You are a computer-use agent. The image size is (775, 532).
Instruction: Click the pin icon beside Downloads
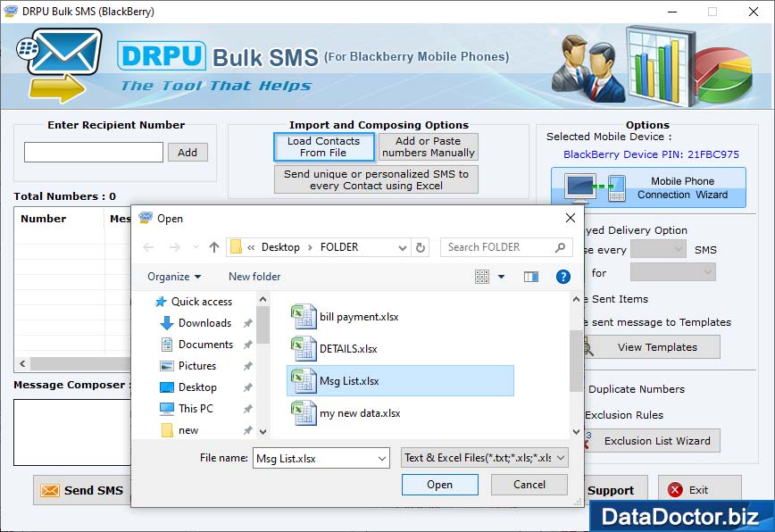tap(247, 323)
